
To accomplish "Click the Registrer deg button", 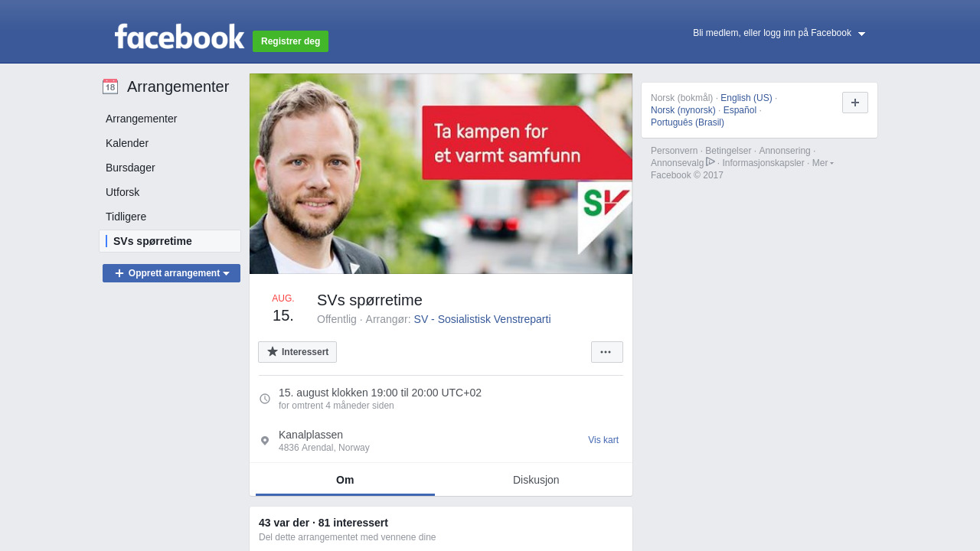I will [290, 41].
